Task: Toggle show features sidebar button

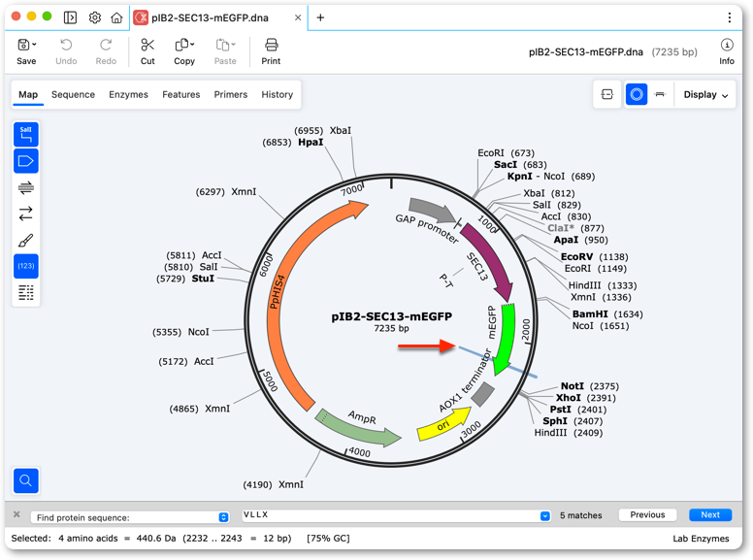Action: [x=26, y=161]
